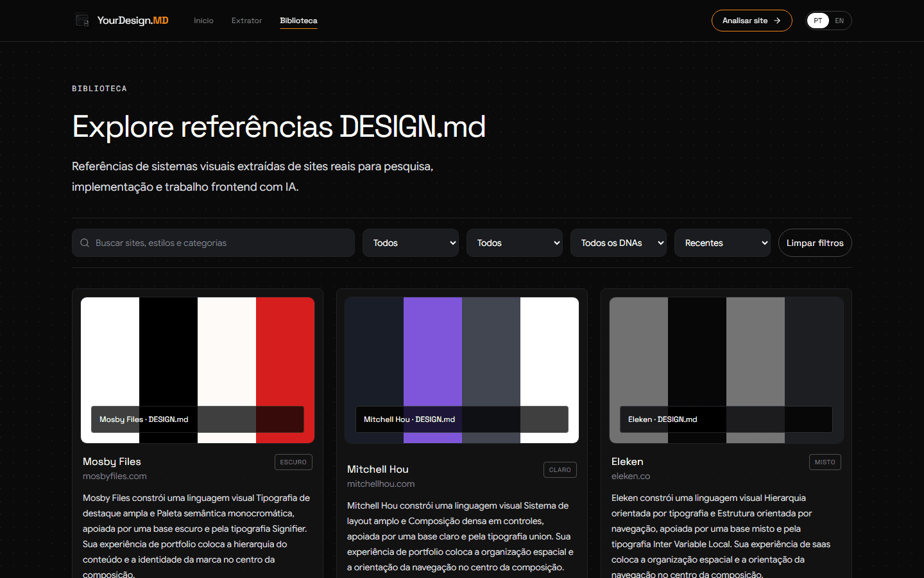Click the Mosby Files · DESIGN.md label

point(144,419)
